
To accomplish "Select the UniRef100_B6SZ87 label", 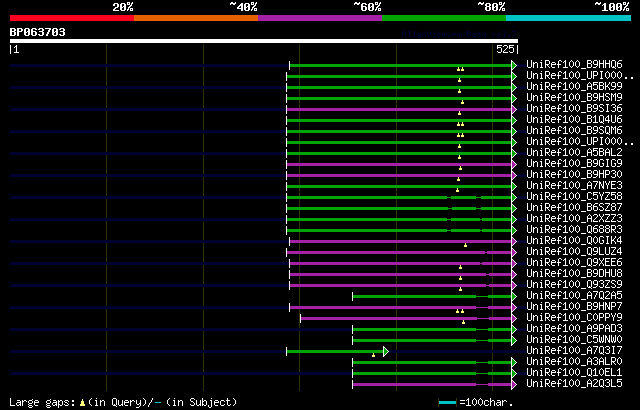I will tap(574, 208).
